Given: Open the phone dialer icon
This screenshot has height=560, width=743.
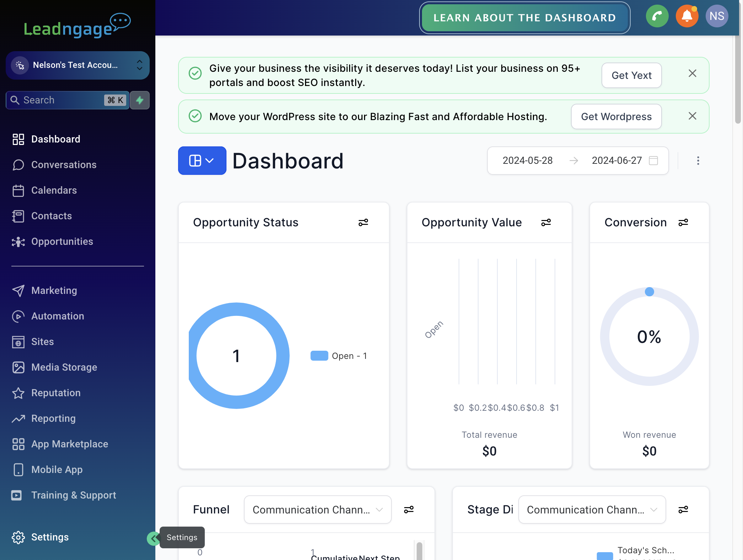Looking at the screenshot, I should pos(657,16).
